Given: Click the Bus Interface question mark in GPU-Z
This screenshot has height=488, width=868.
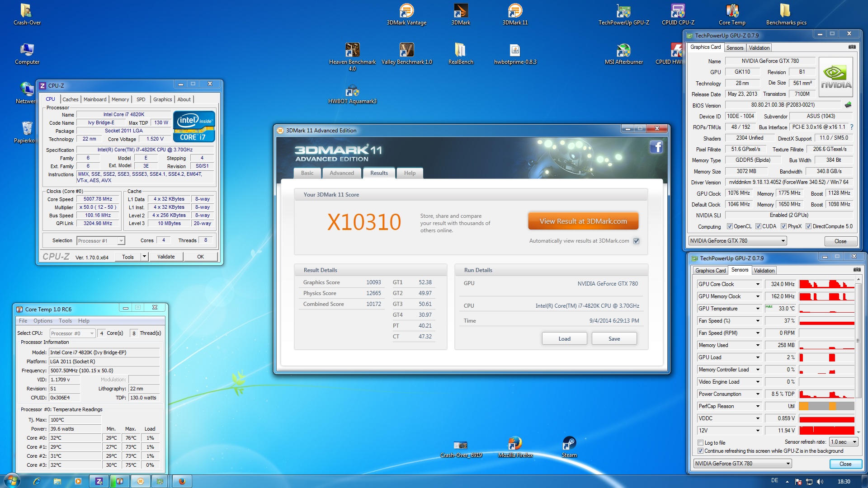Looking at the screenshot, I should coord(852,127).
